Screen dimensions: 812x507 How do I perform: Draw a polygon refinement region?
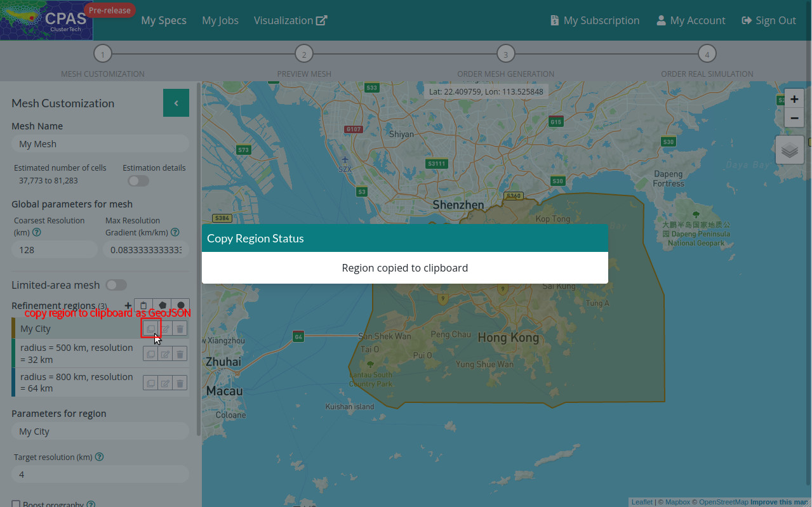[163, 306]
